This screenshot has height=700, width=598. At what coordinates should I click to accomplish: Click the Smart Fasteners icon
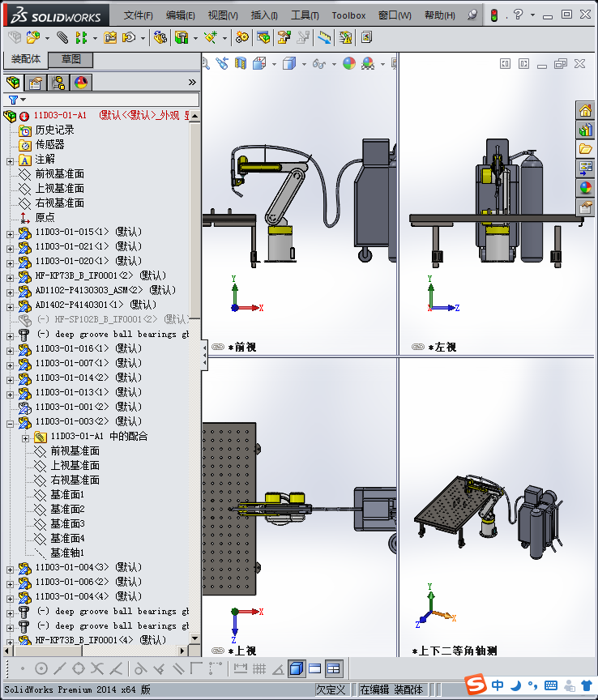point(110,38)
